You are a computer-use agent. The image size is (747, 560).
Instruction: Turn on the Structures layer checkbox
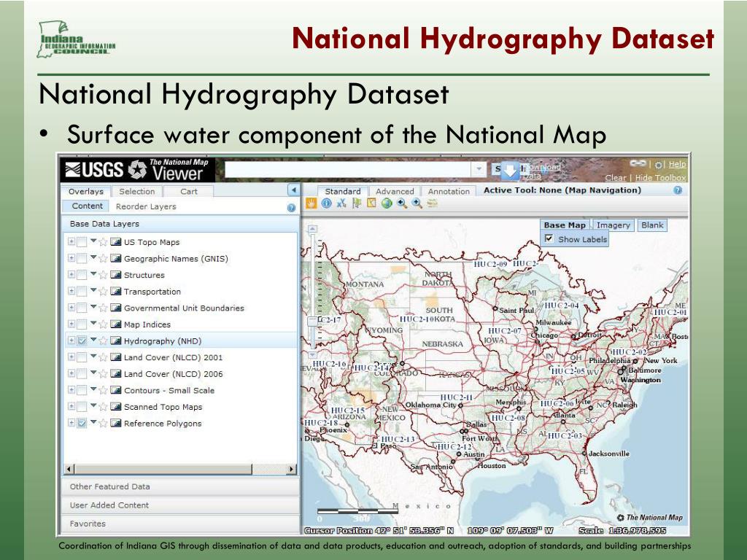pos(82,275)
